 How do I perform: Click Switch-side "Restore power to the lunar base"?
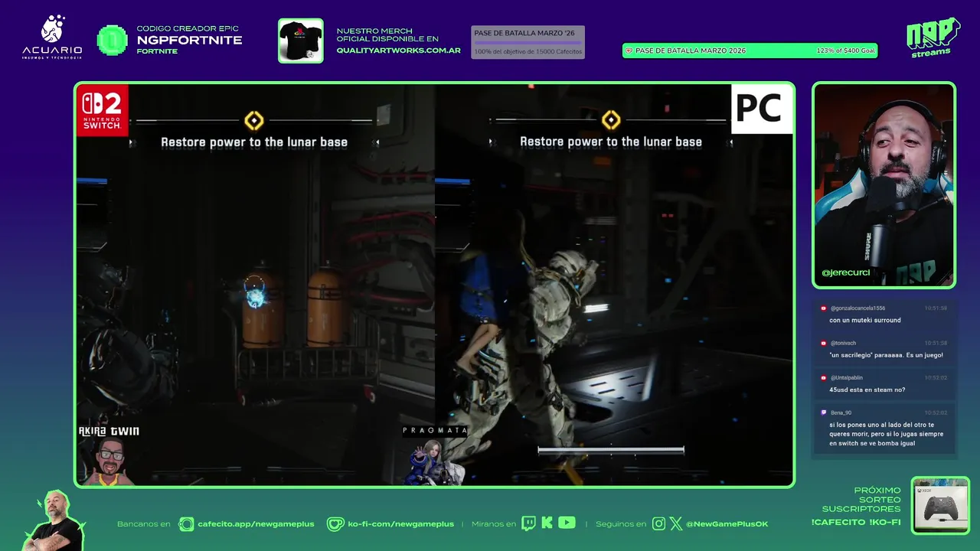pos(254,142)
